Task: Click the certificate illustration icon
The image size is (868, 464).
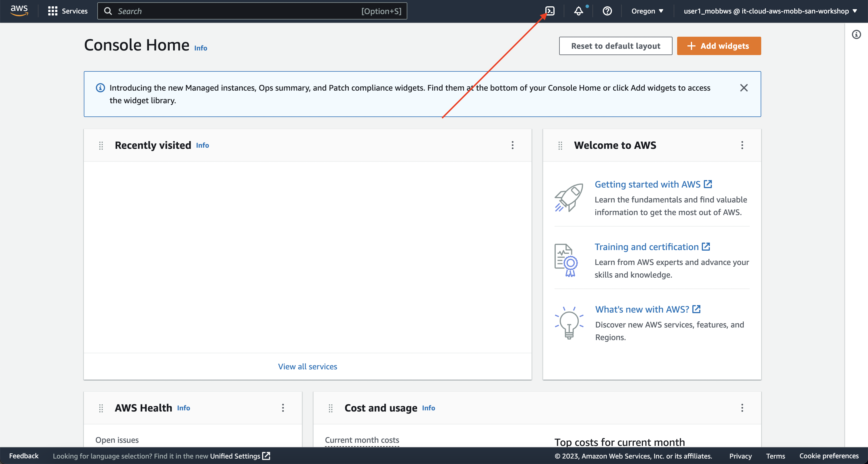Action: pyautogui.click(x=566, y=260)
